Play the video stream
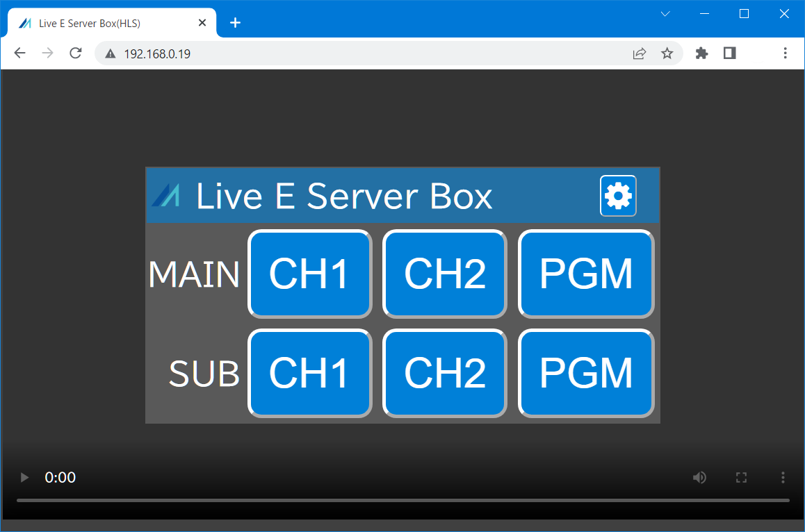 (24, 478)
